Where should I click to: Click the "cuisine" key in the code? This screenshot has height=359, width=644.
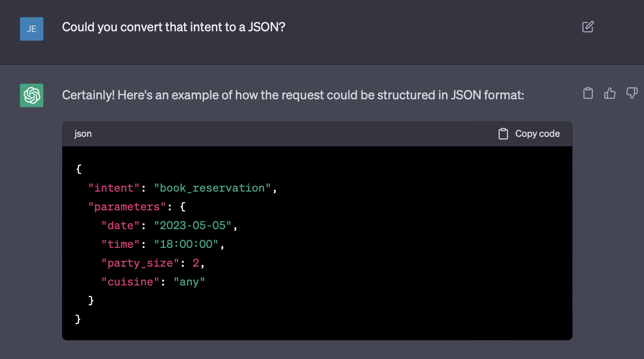click(130, 282)
